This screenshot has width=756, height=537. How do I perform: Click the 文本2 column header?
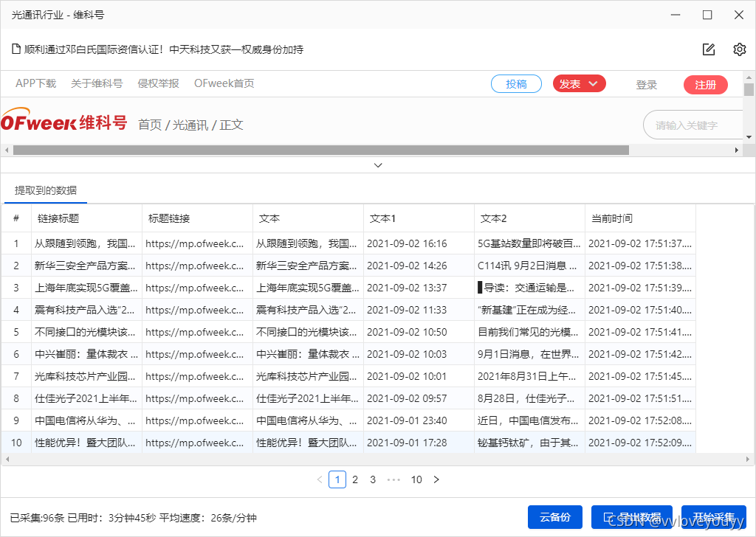click(x=529, y=218)
